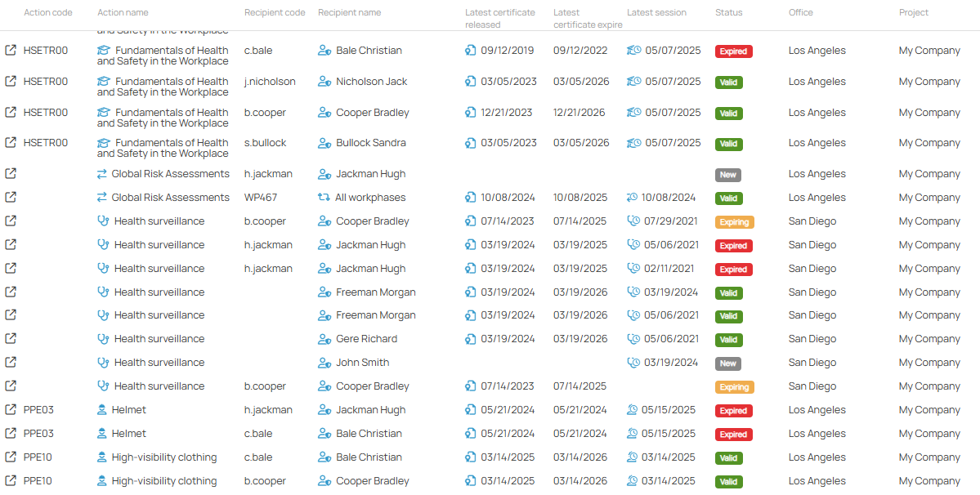The image size is (980, 495).
Task: Open record icon in Gere Richard row
Action: pos(10,338)
